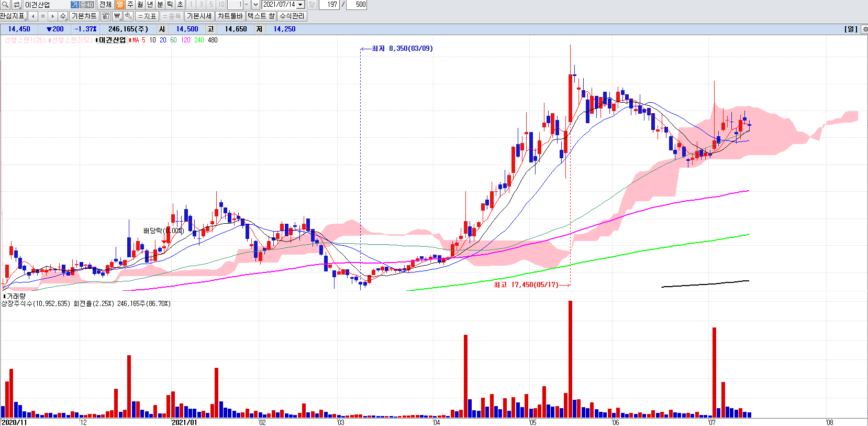Click the MA 480 legend number
Screen dimensions: 868x426
tap(213, 40)
